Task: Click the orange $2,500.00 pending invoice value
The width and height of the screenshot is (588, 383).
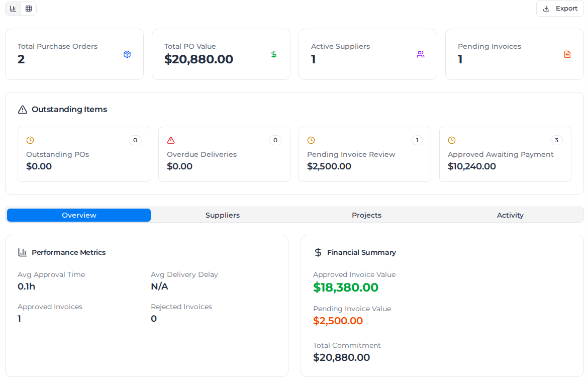Action: click(338, 321)
